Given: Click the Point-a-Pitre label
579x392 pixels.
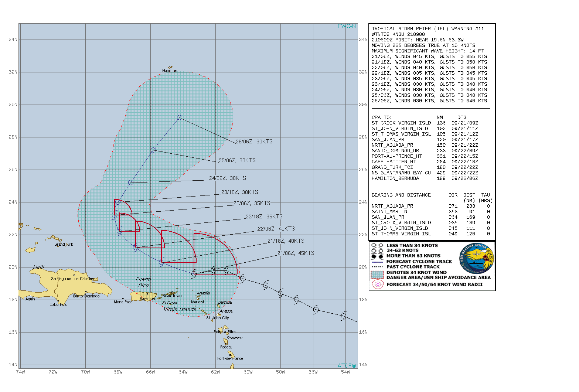Looking at the screenshot, I should 225,332.
